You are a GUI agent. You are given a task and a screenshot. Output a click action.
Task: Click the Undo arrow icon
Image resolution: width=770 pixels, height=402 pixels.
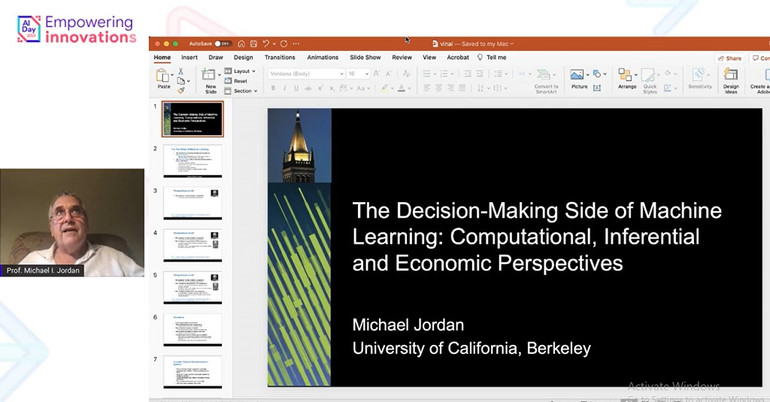point(266,44)
